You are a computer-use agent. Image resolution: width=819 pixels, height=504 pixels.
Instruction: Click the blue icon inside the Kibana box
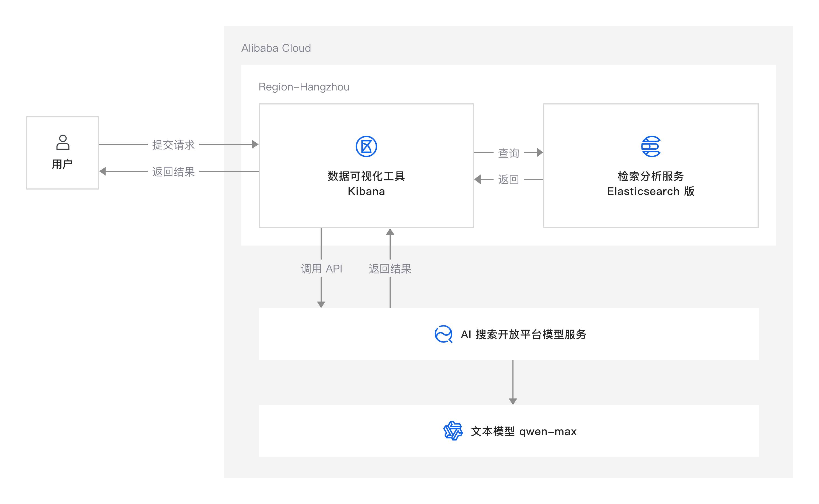click(366, 147)
